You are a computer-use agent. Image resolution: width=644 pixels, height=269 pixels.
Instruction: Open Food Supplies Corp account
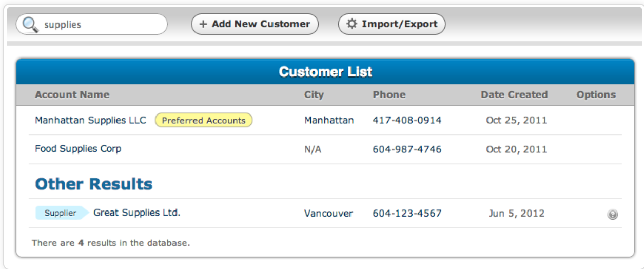click(78, 149)
